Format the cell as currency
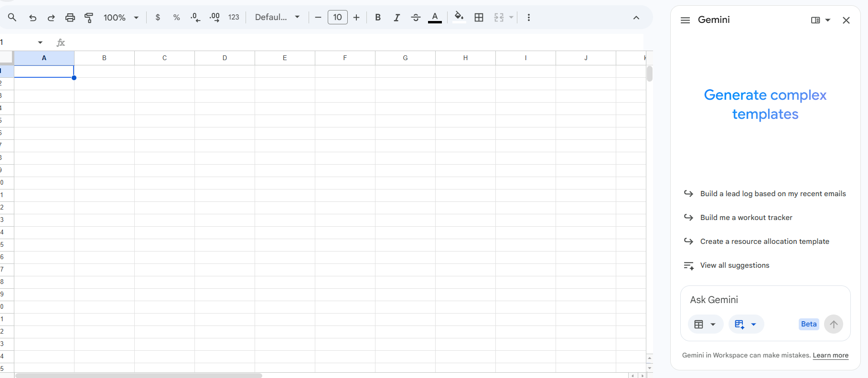This screenshot has width=868, height=378. [x=158, y=18]
